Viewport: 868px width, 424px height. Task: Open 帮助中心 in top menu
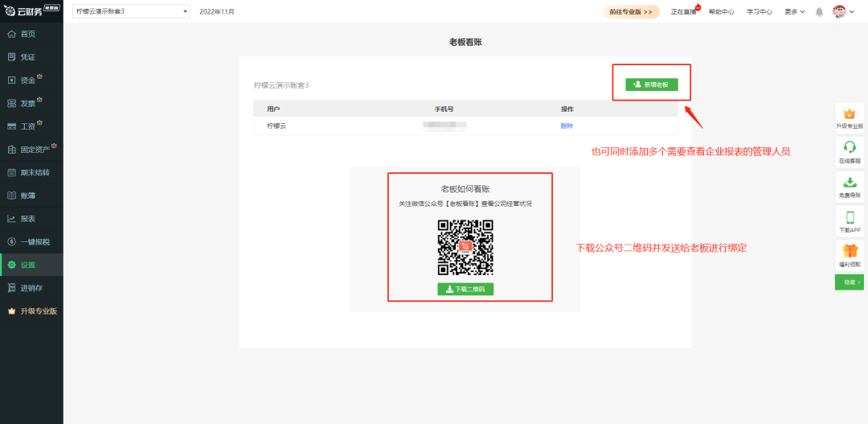coord(721,11)
